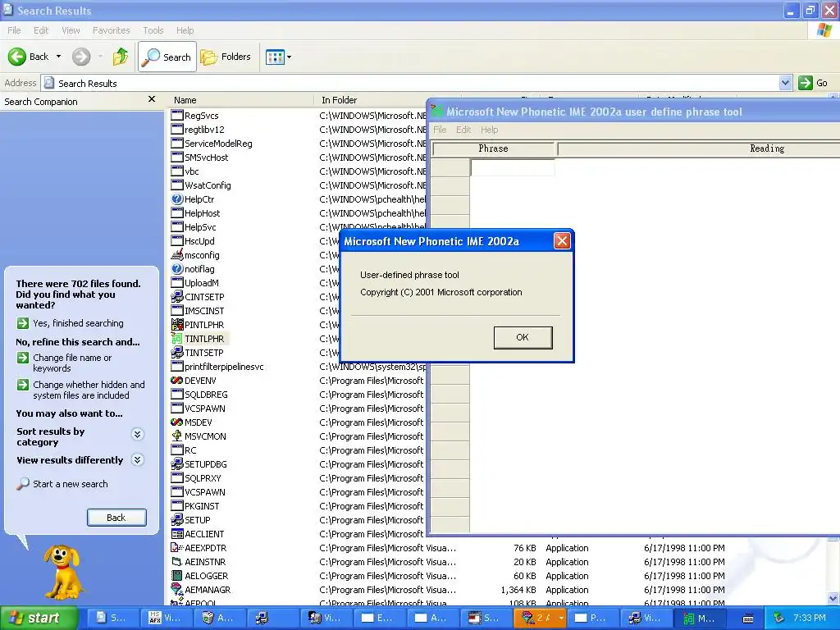
Task: Open the File menu in phrase tool window
Action: (x=440, y=130)
